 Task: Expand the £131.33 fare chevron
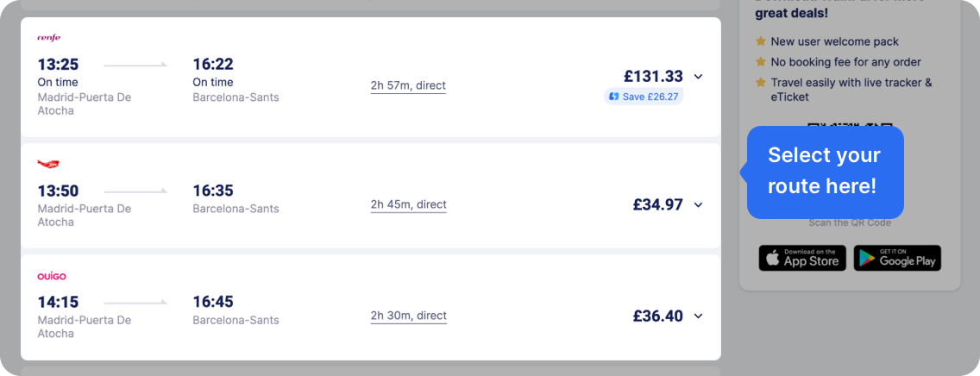698,77
